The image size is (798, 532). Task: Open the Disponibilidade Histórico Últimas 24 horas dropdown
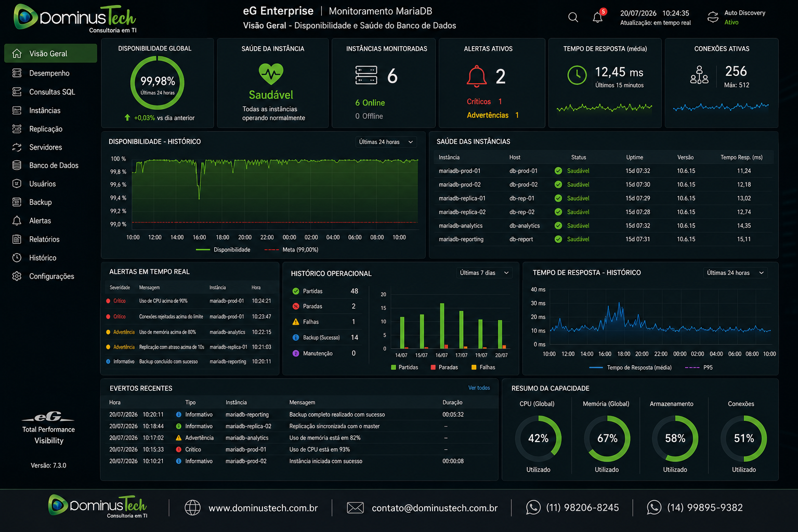coord(386,142)
